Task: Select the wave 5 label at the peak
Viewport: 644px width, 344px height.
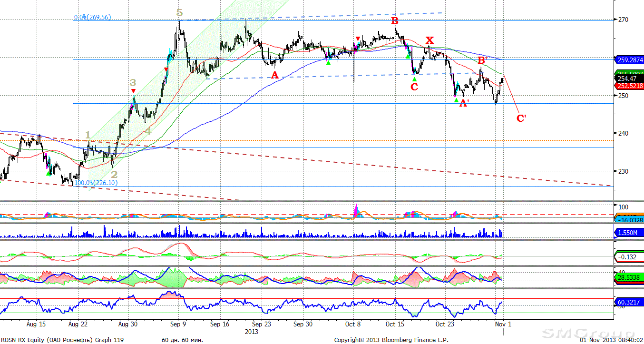Action: pyautogui.click(x=179, y=13)
